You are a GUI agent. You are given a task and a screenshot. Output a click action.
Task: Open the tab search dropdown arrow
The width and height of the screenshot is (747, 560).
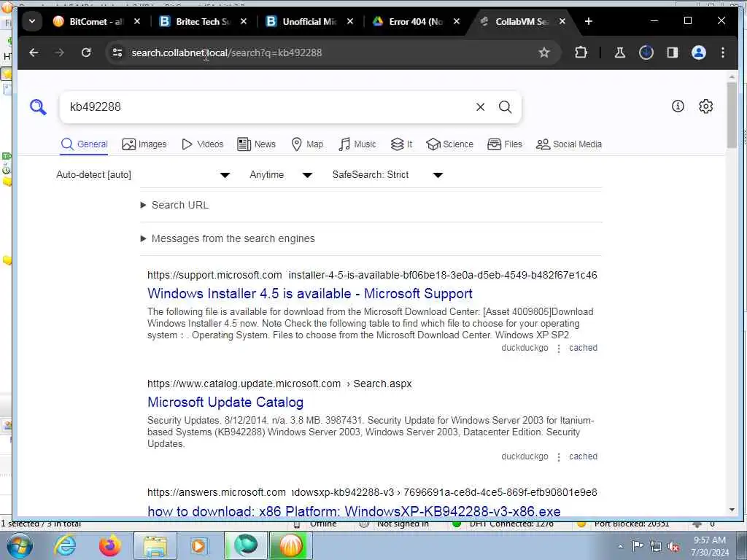coord(32,21)
